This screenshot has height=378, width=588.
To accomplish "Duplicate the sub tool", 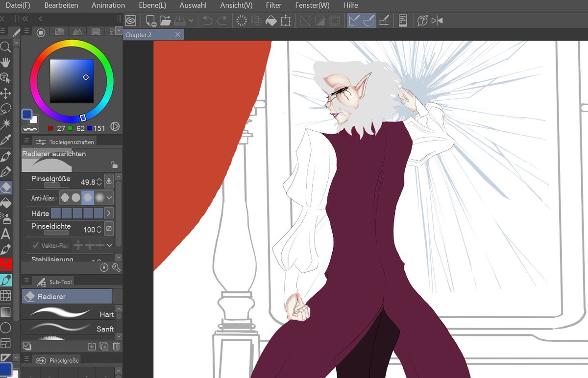I will pyautogui.click(x=104, y=346).
